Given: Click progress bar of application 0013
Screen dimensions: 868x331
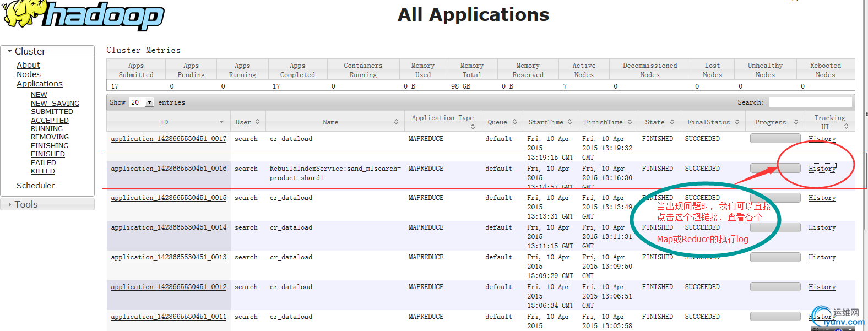Looking at the screenshot, I should pyautogui.click(x=775, y=257).
